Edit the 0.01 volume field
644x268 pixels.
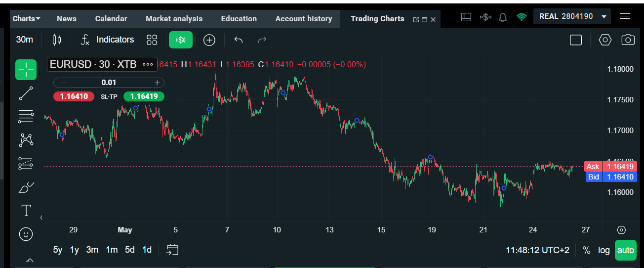pyautogui.click(x=109, y=83)
